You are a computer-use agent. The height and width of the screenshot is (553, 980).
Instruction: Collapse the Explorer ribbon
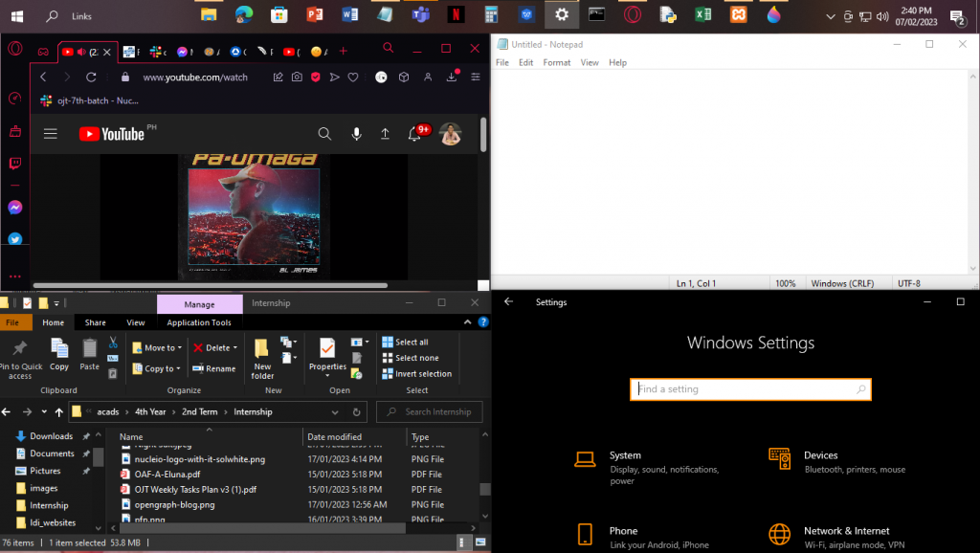[x=467, y=322]
